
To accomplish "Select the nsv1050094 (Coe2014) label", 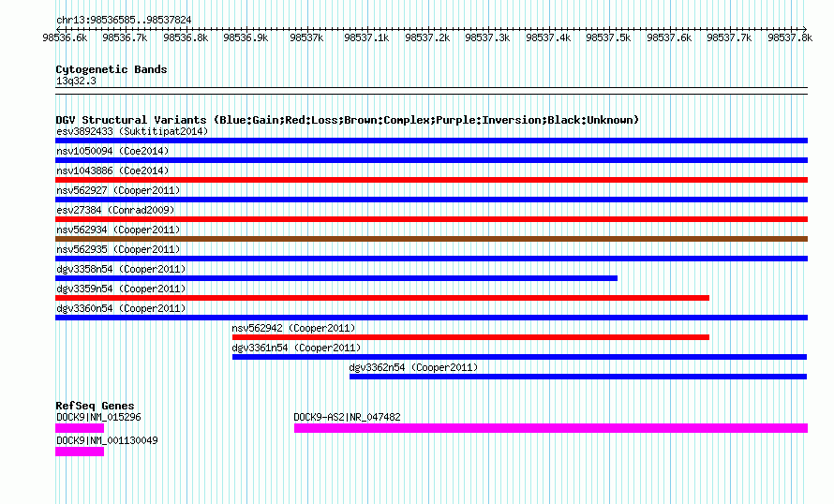I will 112,151.
